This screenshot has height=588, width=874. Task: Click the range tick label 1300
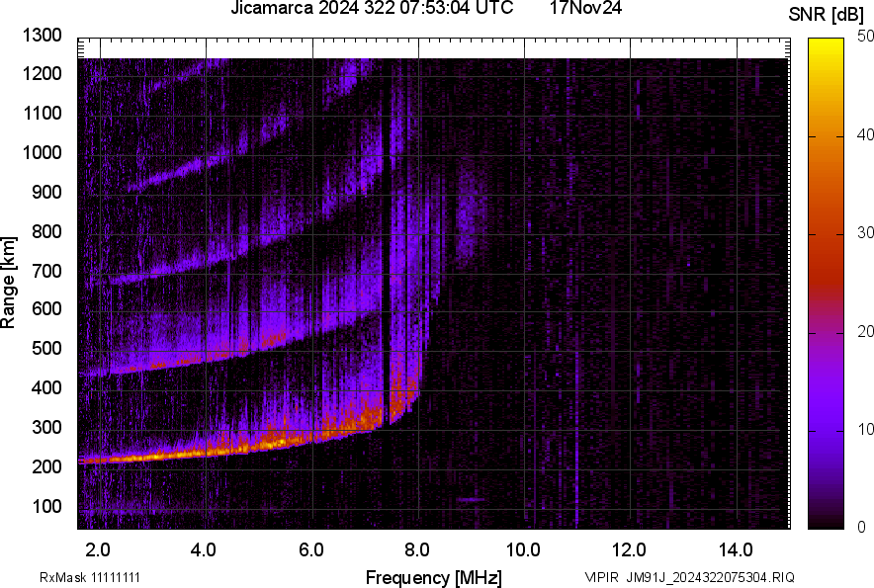click(42, 36)
